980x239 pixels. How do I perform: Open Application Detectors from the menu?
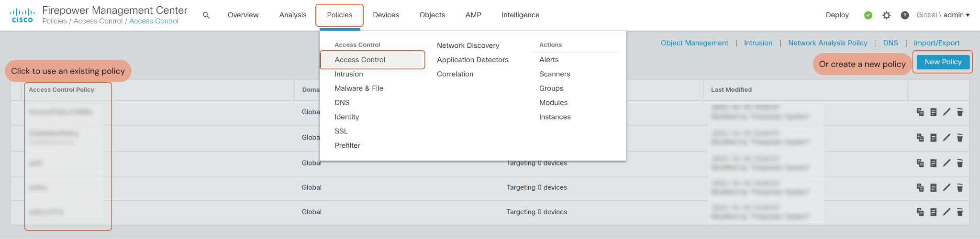click(472, 60)
